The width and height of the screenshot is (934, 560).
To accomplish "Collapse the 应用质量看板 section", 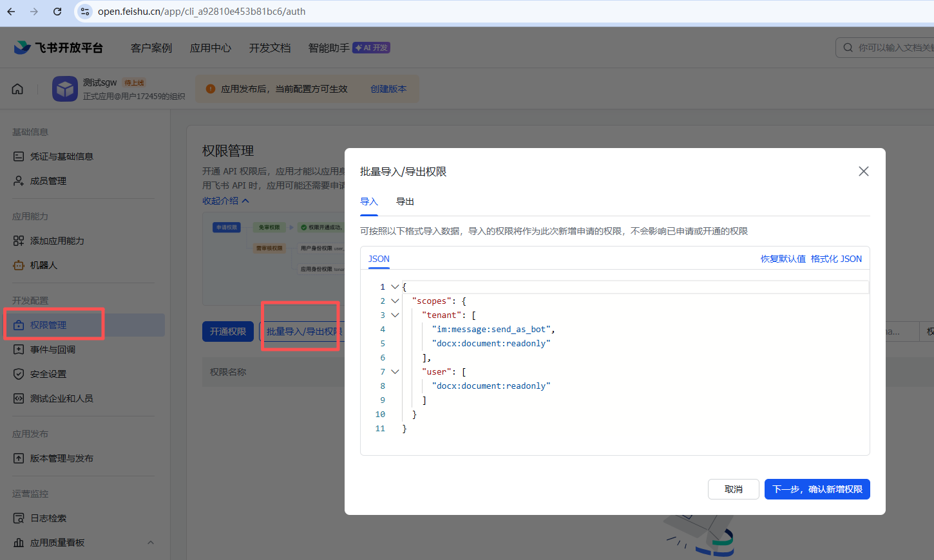I will click(x=150, y=543).
